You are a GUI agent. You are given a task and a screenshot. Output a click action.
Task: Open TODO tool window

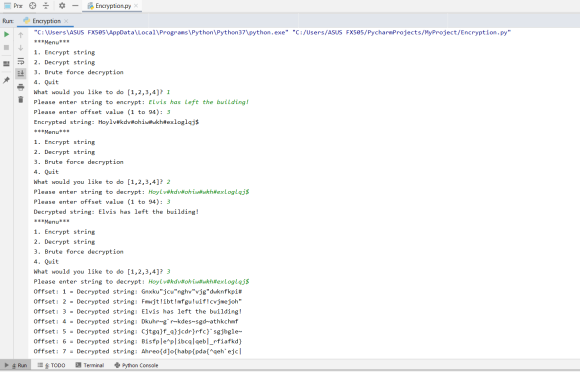point(51,365)
